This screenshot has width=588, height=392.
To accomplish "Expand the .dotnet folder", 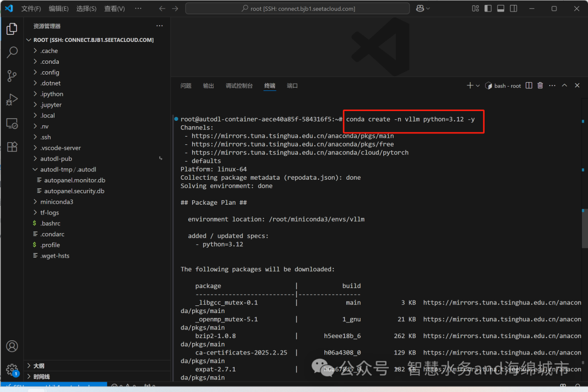I will click(x=96, y=83).
